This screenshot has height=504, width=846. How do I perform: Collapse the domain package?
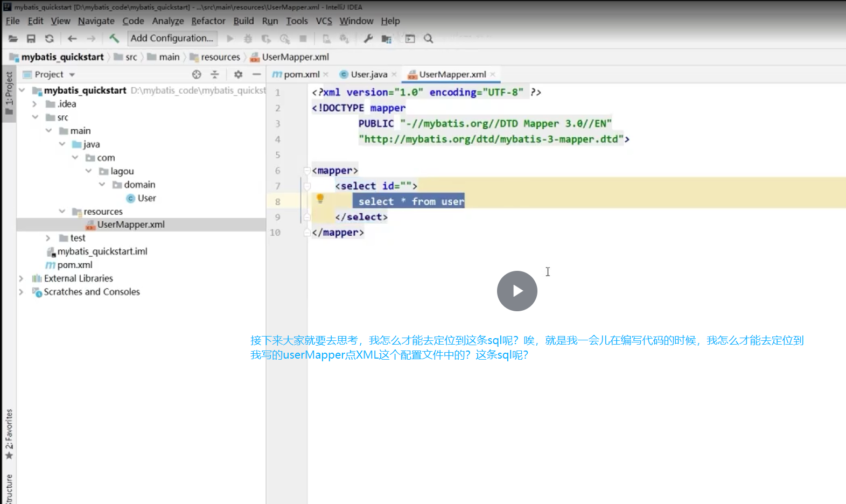pos(102,185)
